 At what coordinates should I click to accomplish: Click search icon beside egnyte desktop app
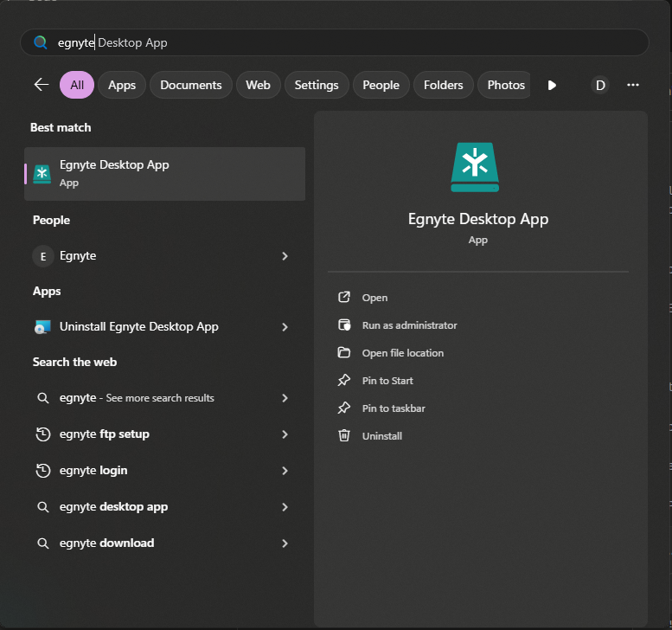(x=43, y=507)
